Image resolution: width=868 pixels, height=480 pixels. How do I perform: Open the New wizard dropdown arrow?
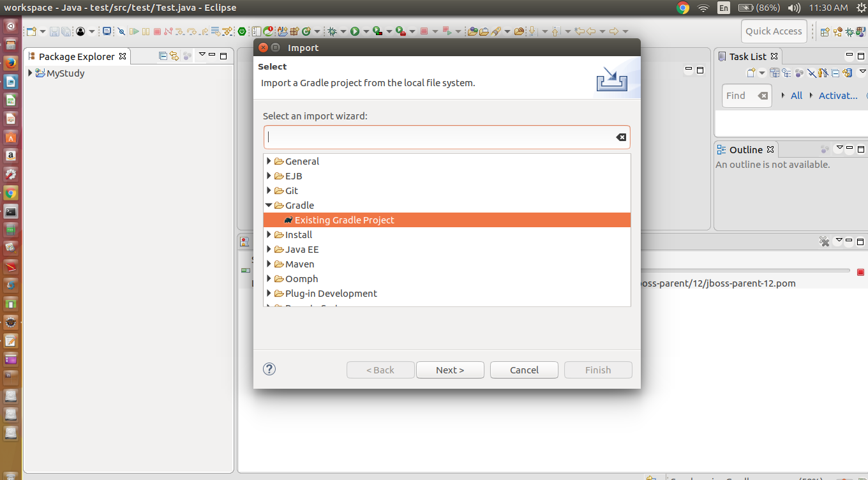[x=42, y=31]
